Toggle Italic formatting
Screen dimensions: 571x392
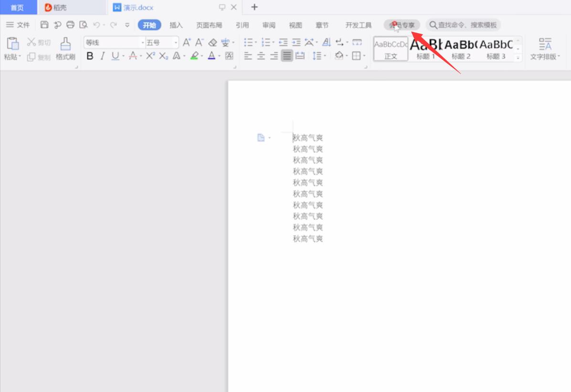click(103, 56)
